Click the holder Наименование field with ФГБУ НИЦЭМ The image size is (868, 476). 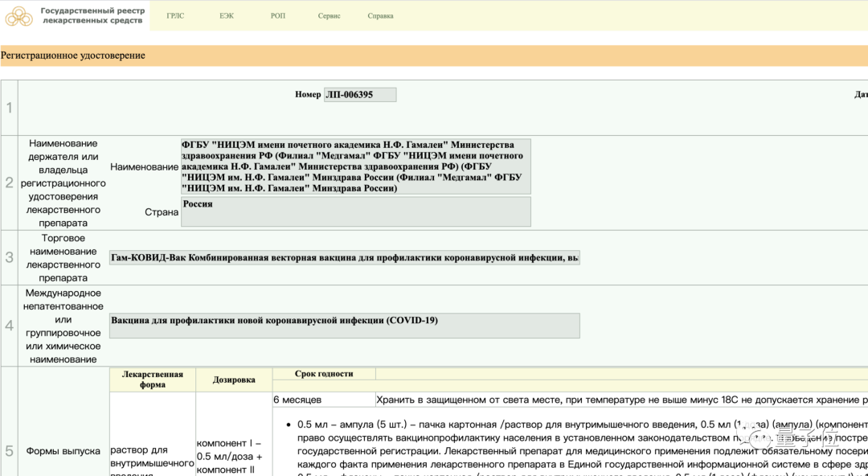(x=356, y=166)
